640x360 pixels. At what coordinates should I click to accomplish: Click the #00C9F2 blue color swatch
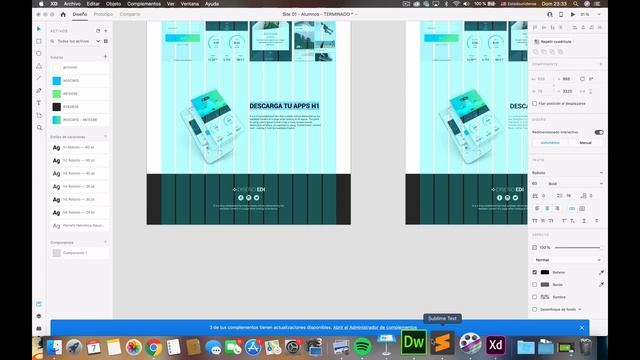57,81
